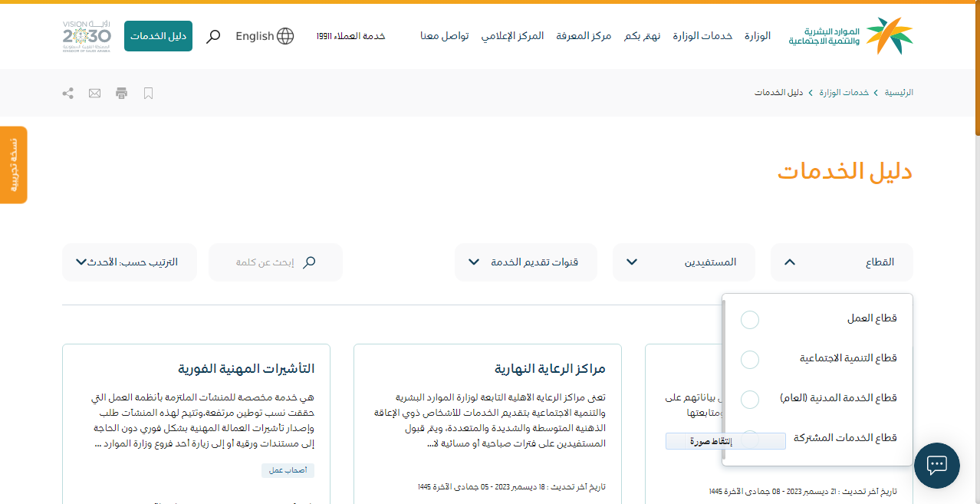Open the الوزارة menu item
Screen dimensions: 980x504
pos(758,36)
